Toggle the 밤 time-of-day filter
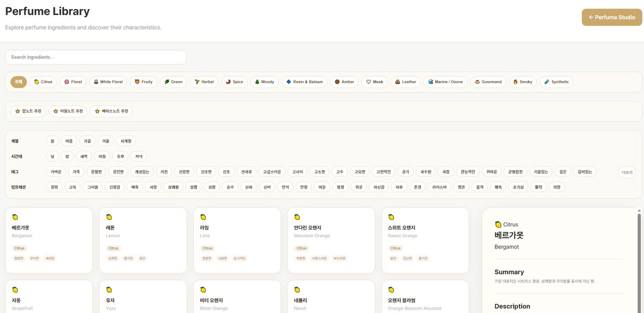This screenshot has height=313, width=644. (x=67, y=156)
